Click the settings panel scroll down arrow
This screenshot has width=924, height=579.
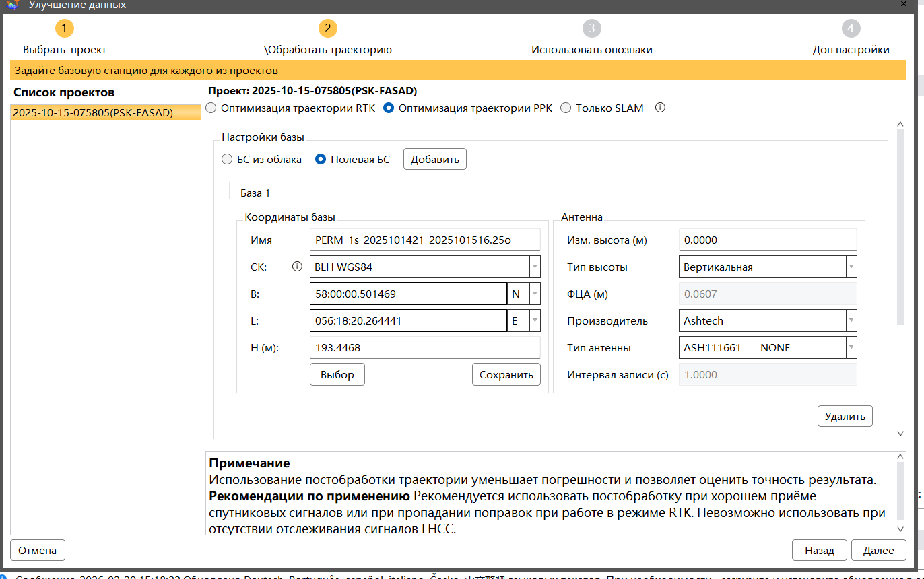coord(900,434)
